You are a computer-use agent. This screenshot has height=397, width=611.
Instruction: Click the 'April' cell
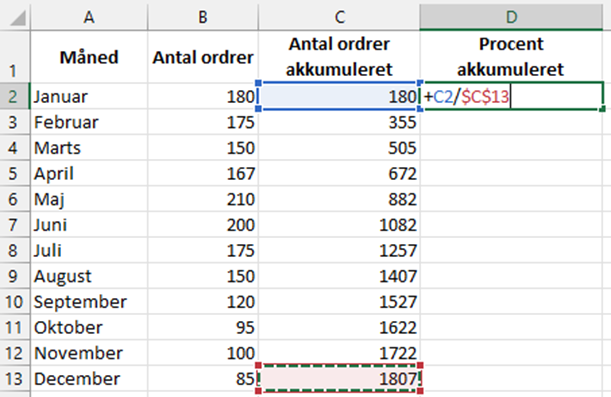pos(89,173)
